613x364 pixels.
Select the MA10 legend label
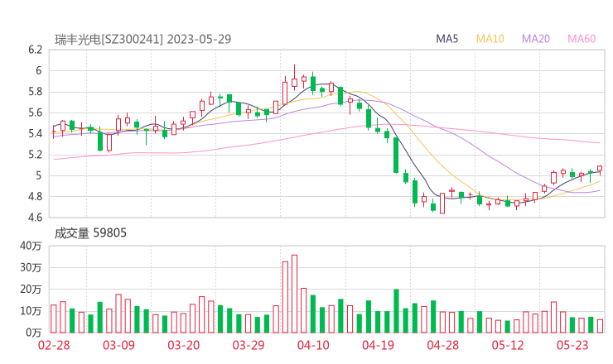490,39
